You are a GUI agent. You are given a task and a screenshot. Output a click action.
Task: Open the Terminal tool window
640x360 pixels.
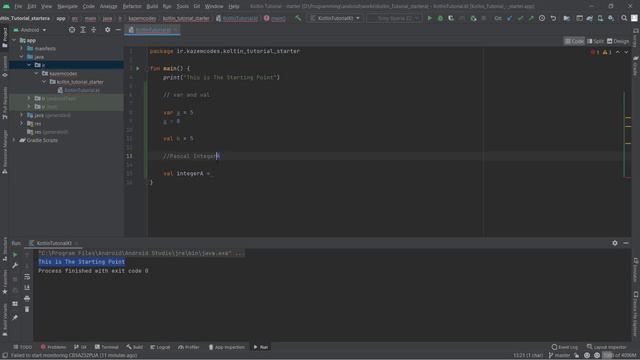107,347
